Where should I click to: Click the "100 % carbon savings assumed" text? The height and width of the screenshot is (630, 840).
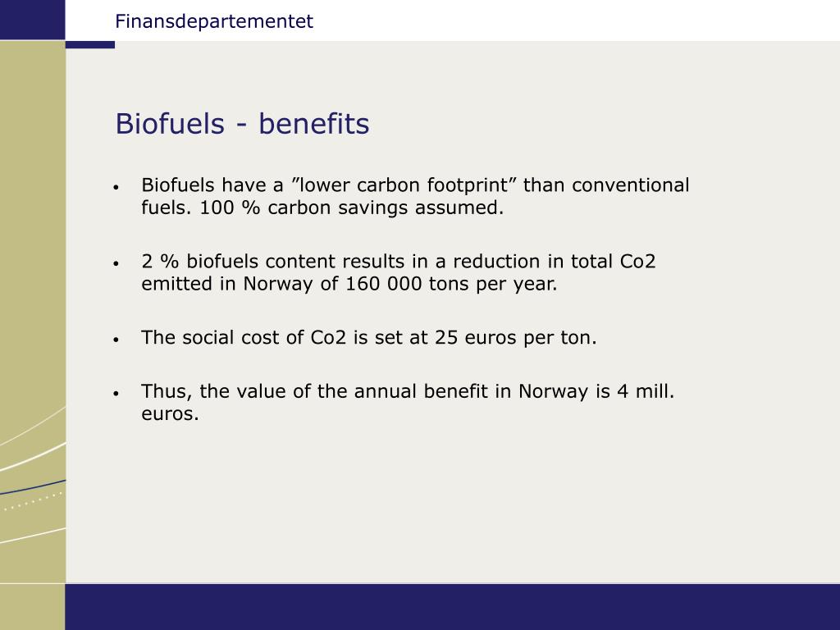click(x=351, y=208)
